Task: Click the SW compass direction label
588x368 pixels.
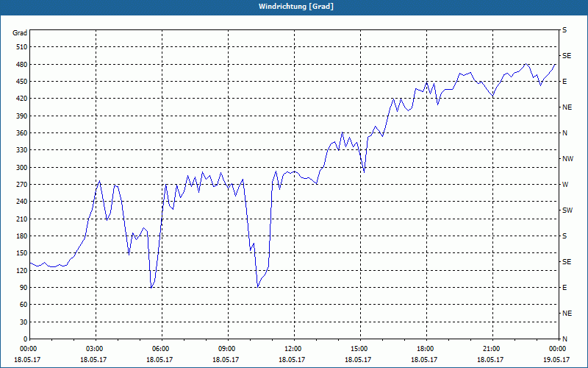Action: click(x=567, y=210)
